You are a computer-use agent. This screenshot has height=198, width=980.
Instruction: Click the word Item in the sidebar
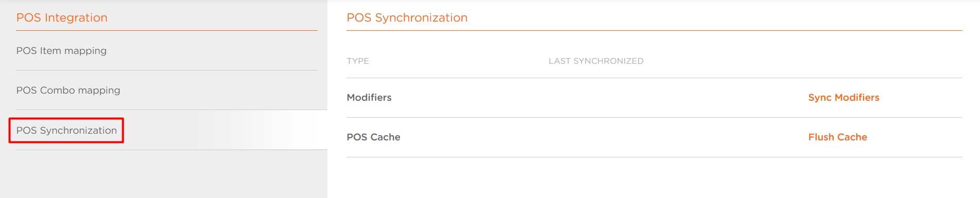(51, 50)
